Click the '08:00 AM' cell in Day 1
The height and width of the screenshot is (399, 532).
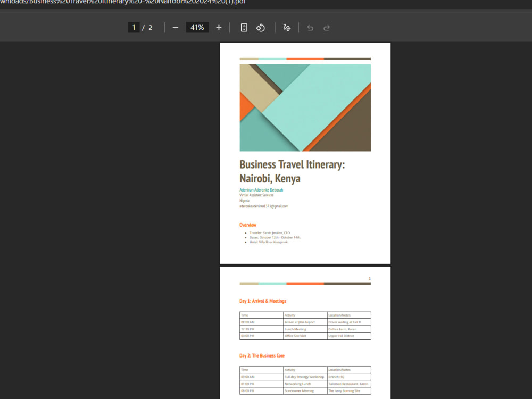click(262, 322)
